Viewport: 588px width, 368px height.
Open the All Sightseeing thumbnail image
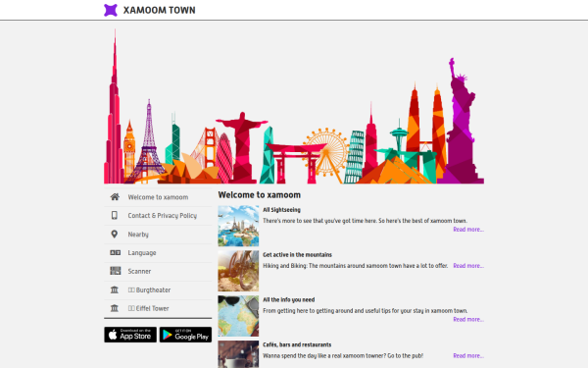(x=238, y=226)
